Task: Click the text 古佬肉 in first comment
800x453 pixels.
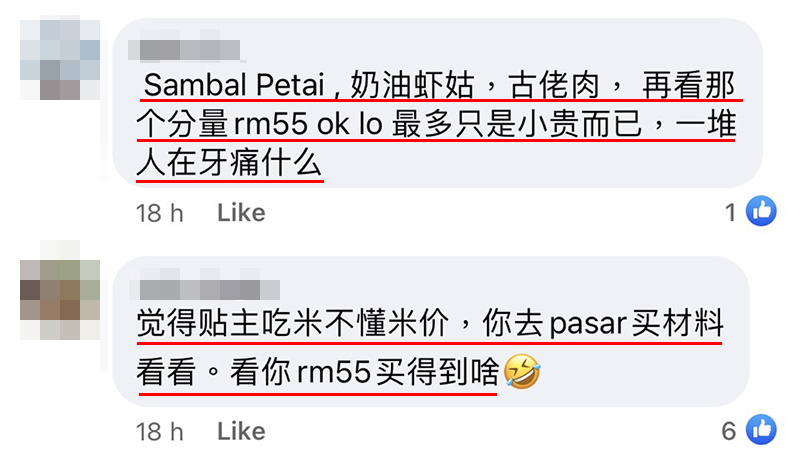Action: [555, 85]
